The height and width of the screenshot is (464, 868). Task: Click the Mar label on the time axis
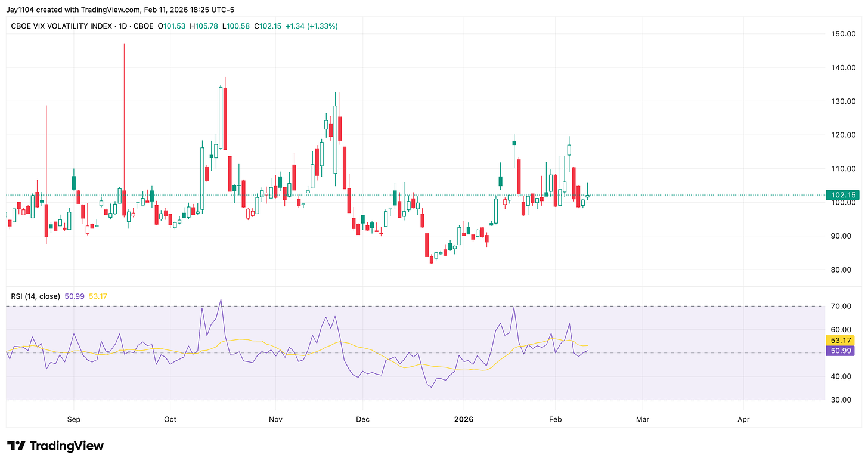pos(642,420)
